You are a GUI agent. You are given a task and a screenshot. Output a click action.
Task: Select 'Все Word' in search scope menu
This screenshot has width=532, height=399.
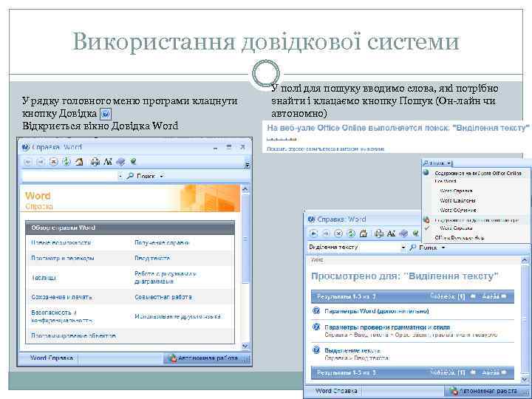tap(445, 182)
